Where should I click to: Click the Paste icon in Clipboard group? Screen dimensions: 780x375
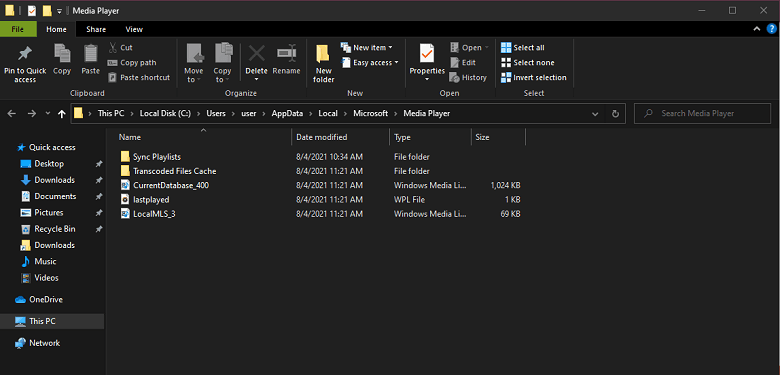pyautogui.click(x=91, y=53)
